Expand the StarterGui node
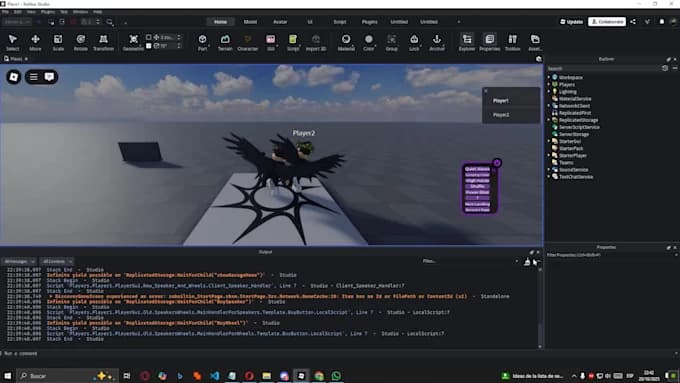Screen dimensions: 680x383 pos(549,141)
